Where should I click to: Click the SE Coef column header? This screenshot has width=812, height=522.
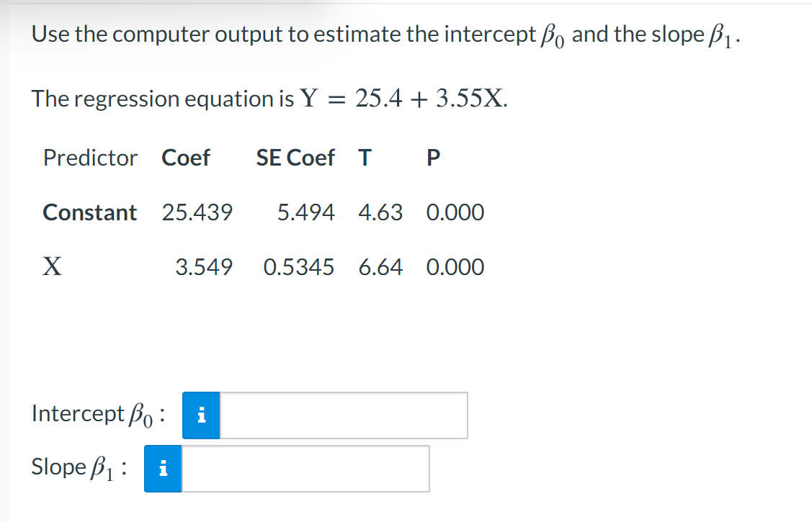pyautogui.click(x=295, y=158)
